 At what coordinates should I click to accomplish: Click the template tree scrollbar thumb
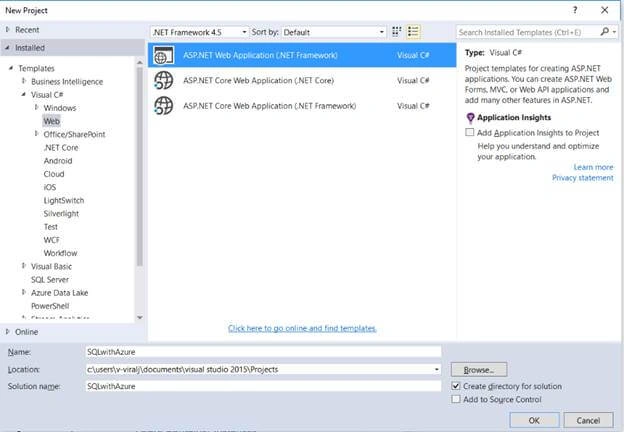(x=140, y=167)
